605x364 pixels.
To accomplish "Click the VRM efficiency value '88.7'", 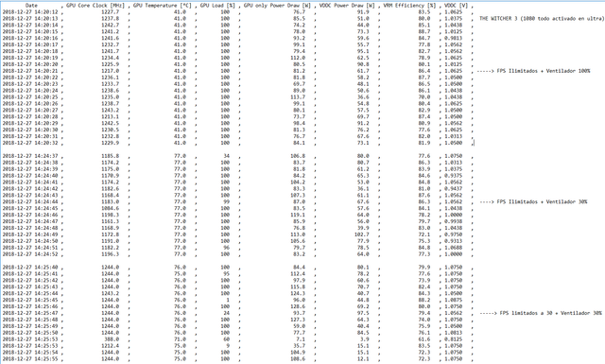I will [x=424, y=31].
